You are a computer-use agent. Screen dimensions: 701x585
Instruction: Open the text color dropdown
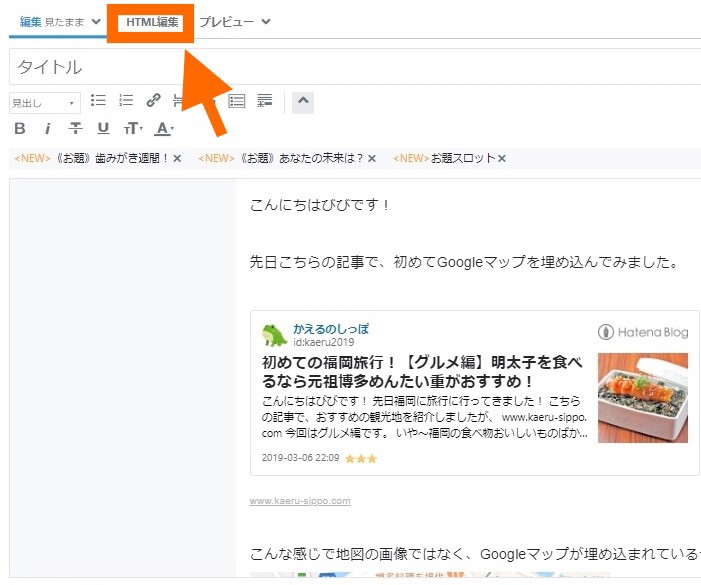click(164, 129)
